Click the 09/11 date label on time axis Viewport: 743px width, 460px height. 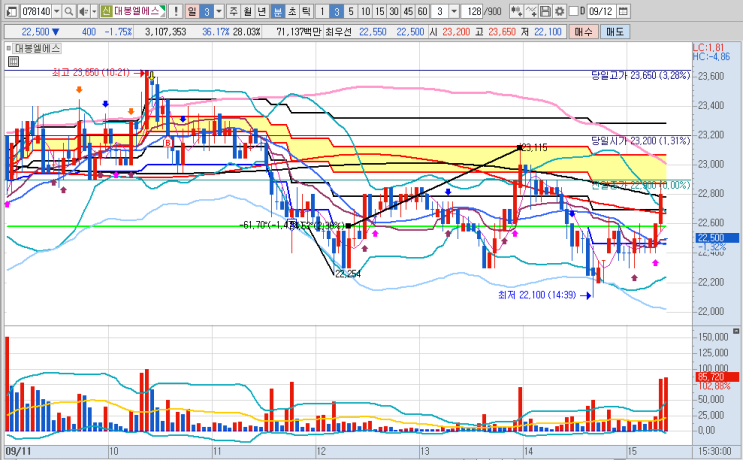coord(18,451)
